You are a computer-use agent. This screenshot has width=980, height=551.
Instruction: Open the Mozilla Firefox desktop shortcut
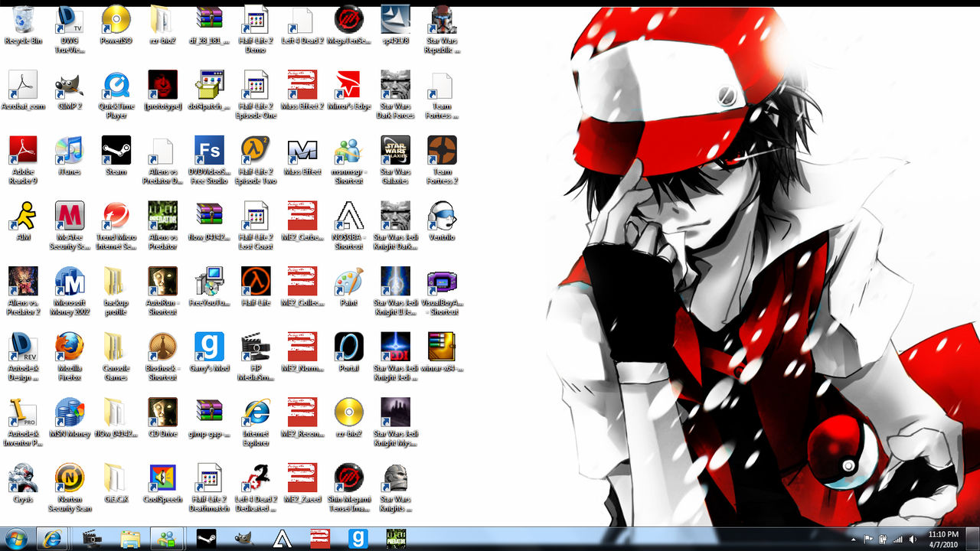[70, 357]
